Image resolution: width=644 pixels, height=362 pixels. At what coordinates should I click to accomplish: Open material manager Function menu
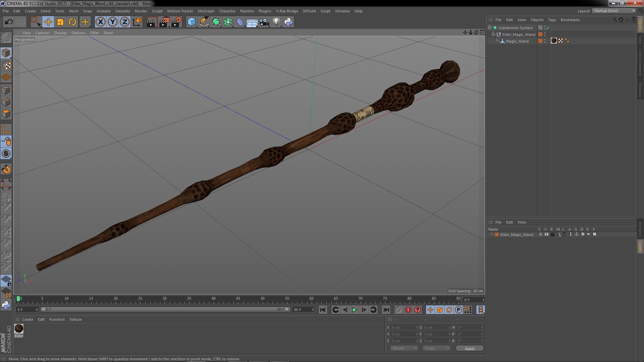57,319
